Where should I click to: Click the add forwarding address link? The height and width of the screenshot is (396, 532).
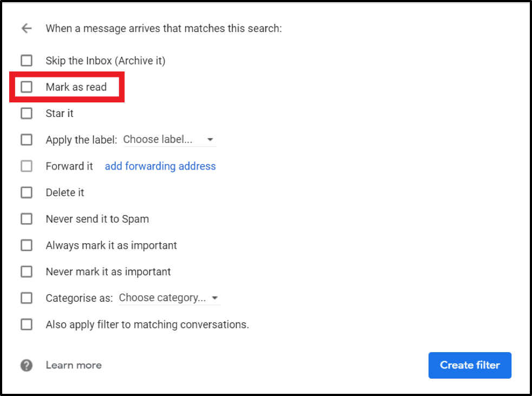(160, 166)
